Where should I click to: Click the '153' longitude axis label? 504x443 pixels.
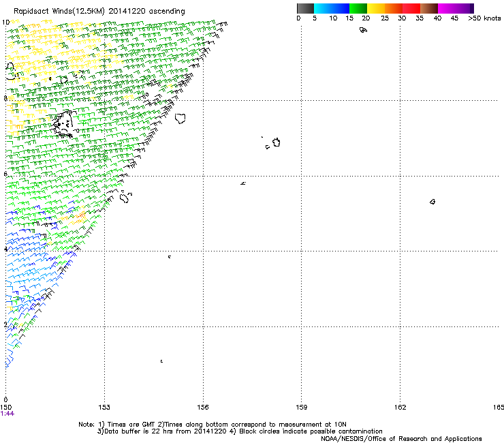104,408
